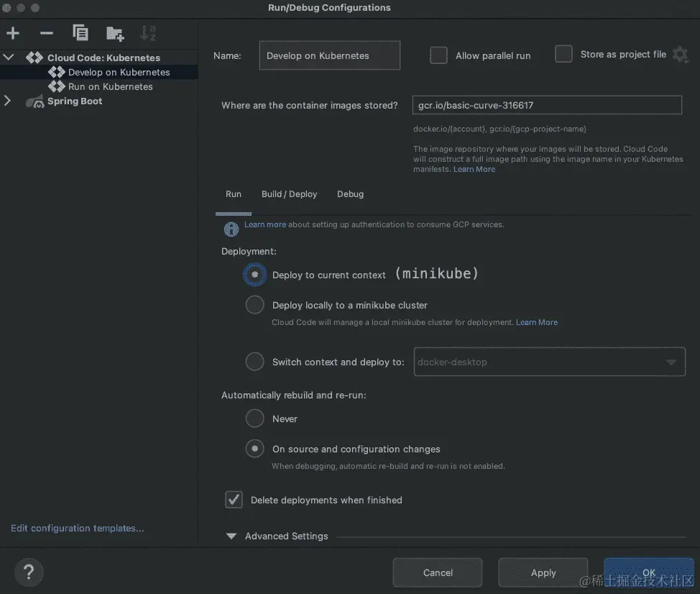The height and width of the screenshot is (594, 700).
Task: Click the GCP authentication globe icon
Action: [x=231, y=229]
